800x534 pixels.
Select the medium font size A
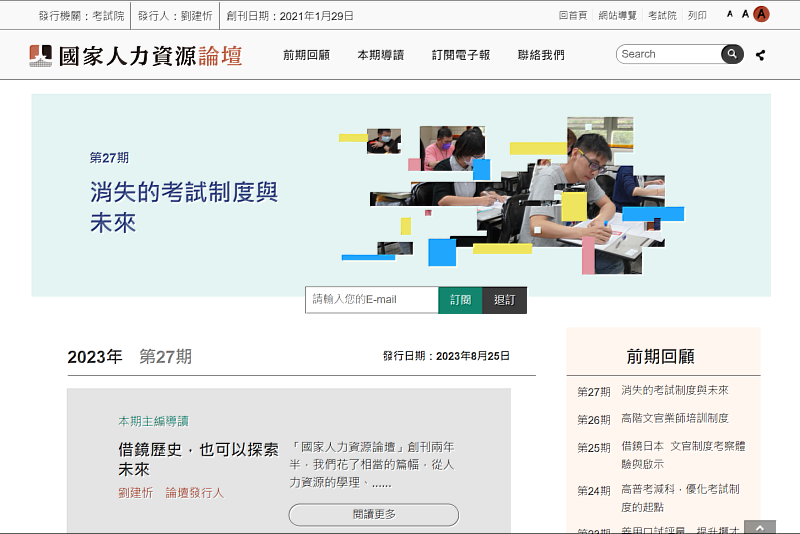(745, 15)
